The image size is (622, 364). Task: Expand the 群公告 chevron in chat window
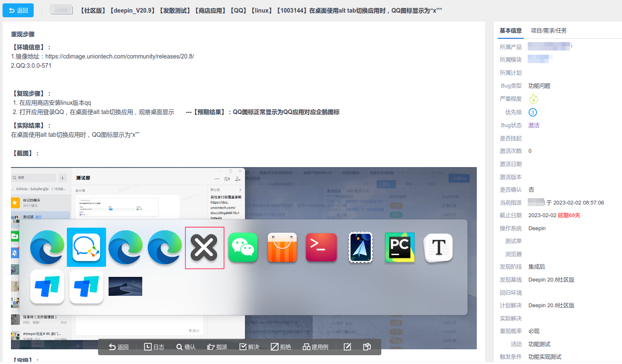pyautogui.click(x=240, y=190)
